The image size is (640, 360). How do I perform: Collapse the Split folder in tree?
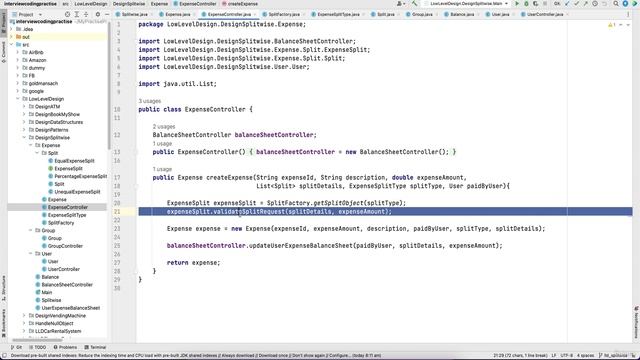[37, 153]
